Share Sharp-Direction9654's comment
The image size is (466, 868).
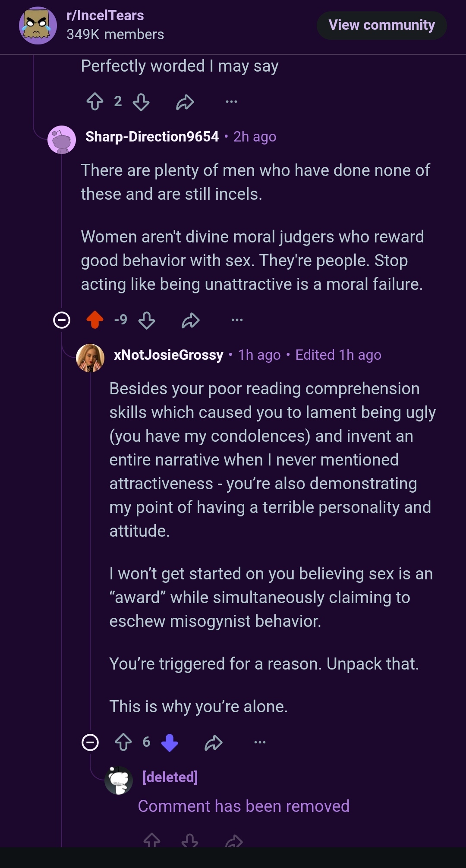pyautogui.click(x=191, y=321)
